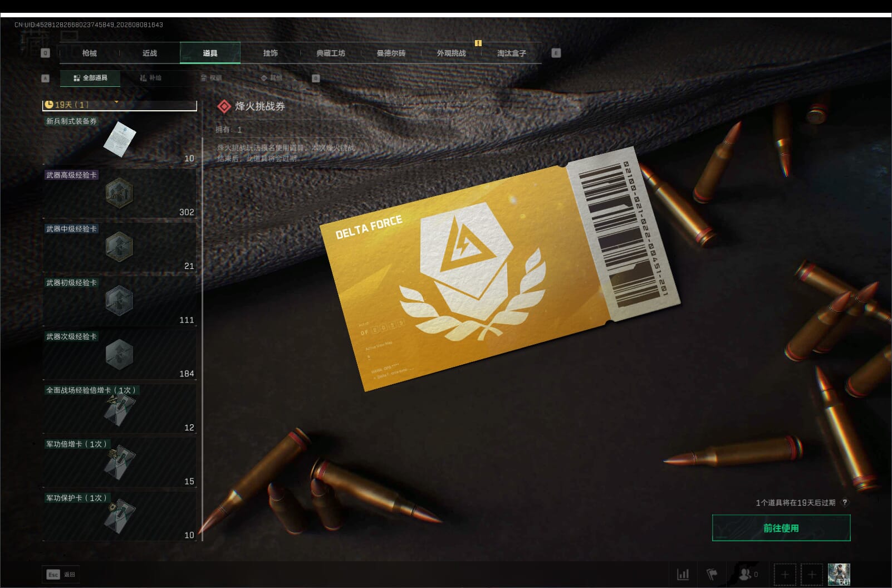Image resolution: width=892 pixels, height=588 pixels.
Task: Select the 新兵制式装备券 voucher item
Action: pos(120,140)
